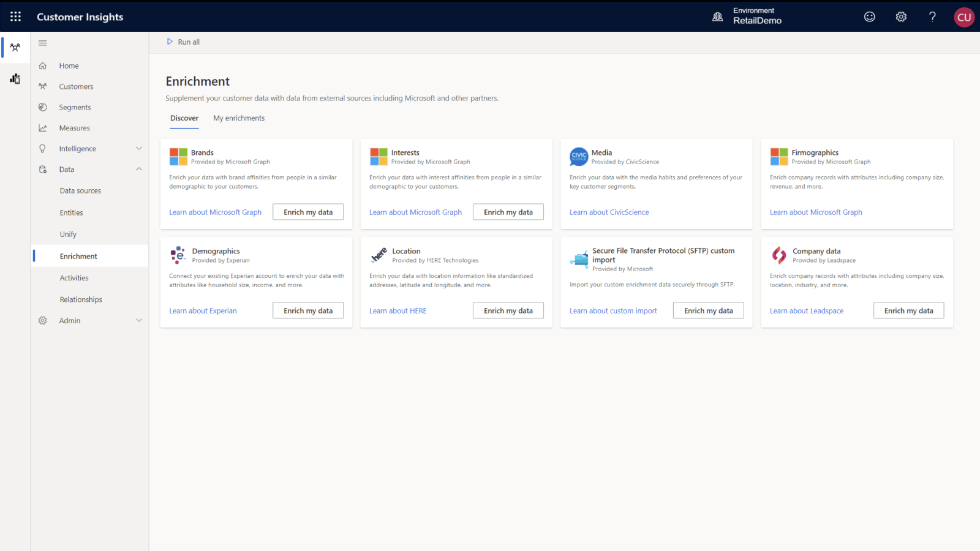Screen dimensions: 980x551
Task: Expand the Admin section chevron
Action: 139,320
